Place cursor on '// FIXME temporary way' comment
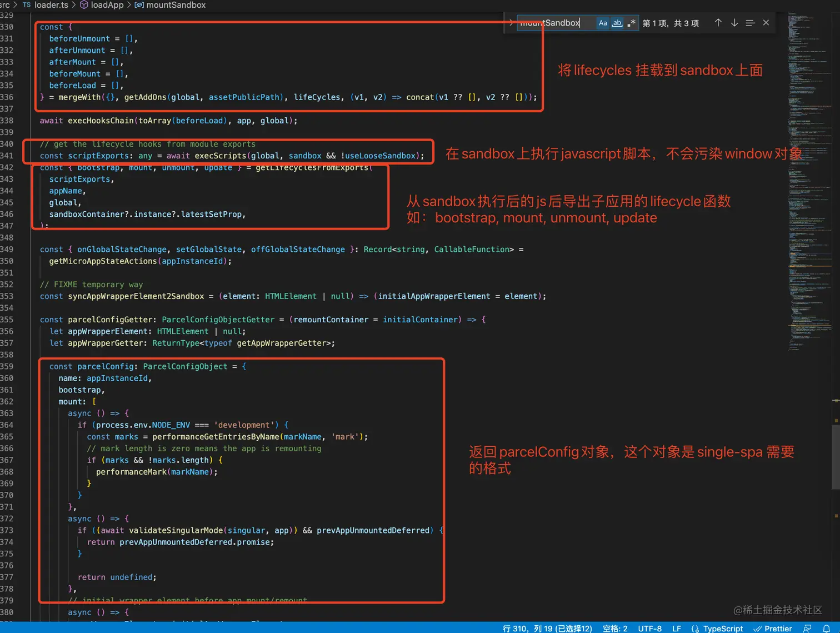Screen dimensions: 840x633 (91, 285)
